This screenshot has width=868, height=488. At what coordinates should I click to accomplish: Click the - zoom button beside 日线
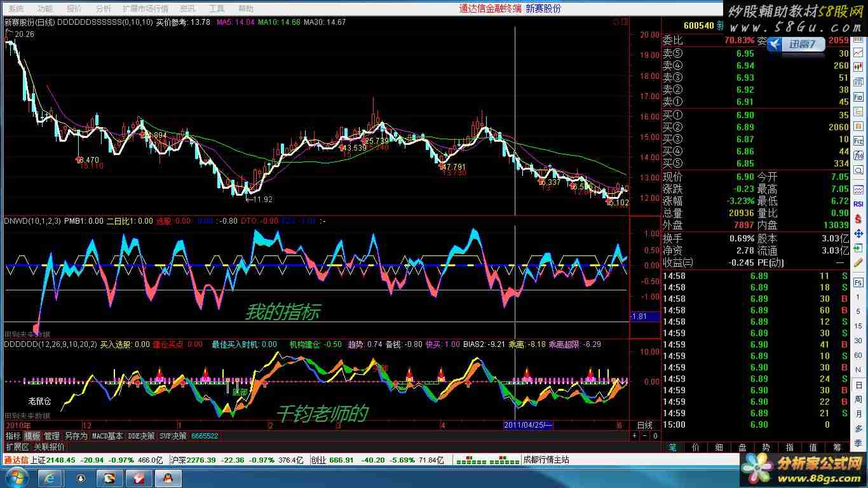click(x=644, y=436)
